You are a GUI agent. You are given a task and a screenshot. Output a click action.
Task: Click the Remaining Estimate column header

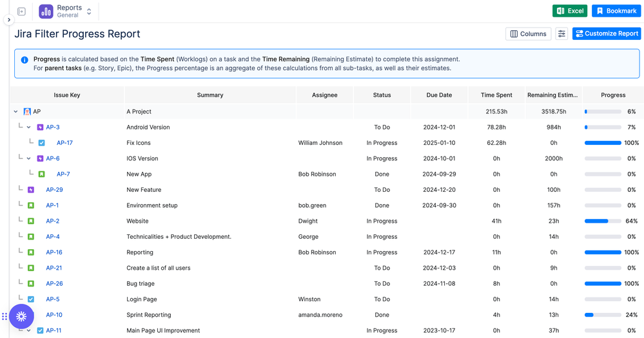click(554, 95)
